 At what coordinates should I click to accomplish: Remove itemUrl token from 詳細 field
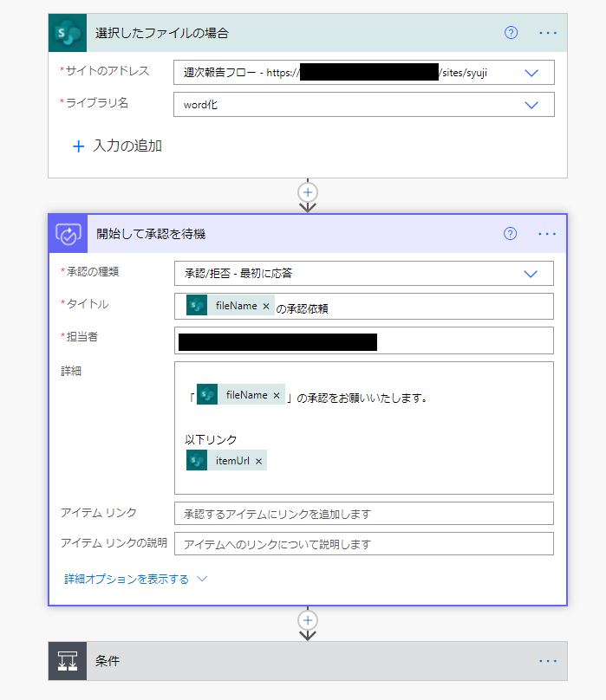[258, 461]
